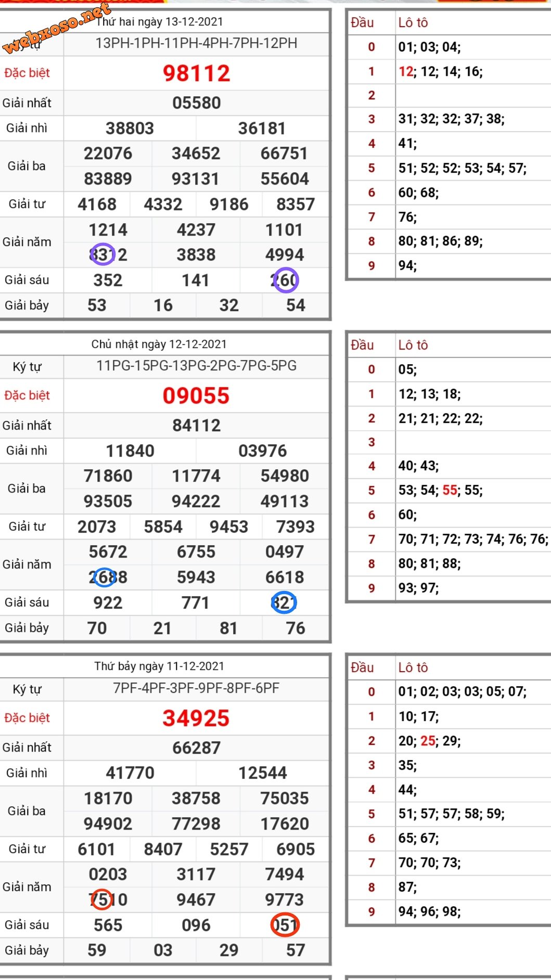Click fourth prize number 7393
This screenshot has width=551, height=980.
[x=296, y=527]
